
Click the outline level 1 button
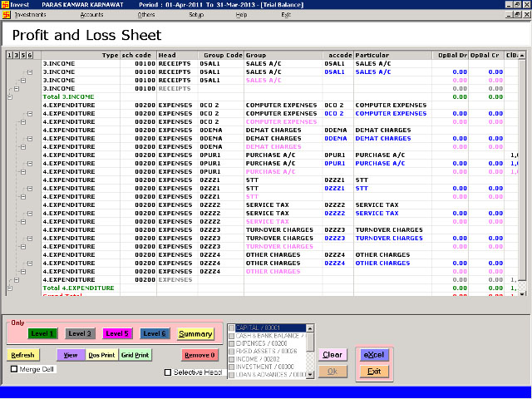click(9, 56)
